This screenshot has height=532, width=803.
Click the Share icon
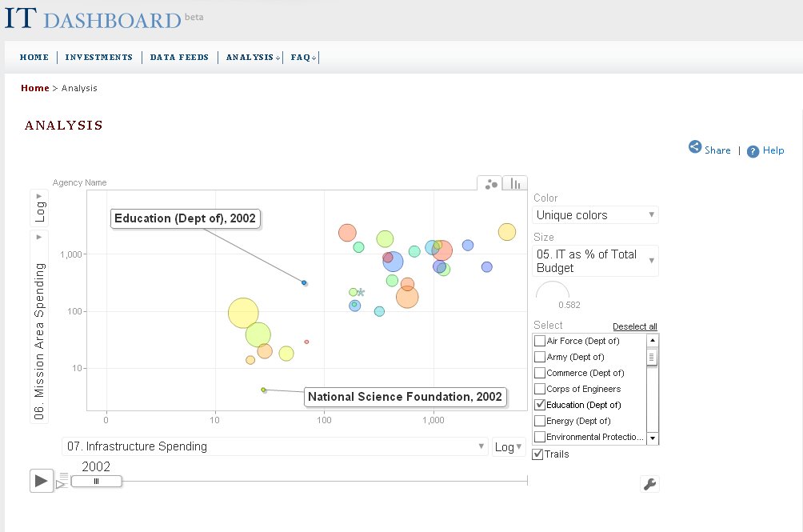tap(695, 148)
